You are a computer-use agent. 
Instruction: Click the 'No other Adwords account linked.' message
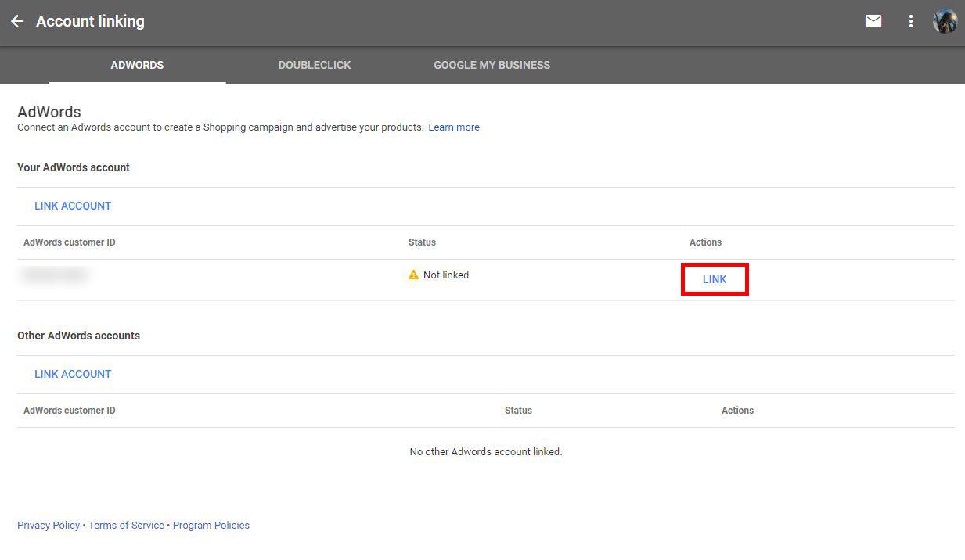click(486, 451)
